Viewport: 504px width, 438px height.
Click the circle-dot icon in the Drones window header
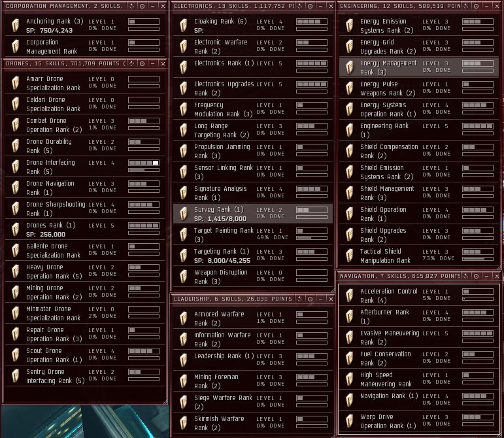(x=142, y=63)
